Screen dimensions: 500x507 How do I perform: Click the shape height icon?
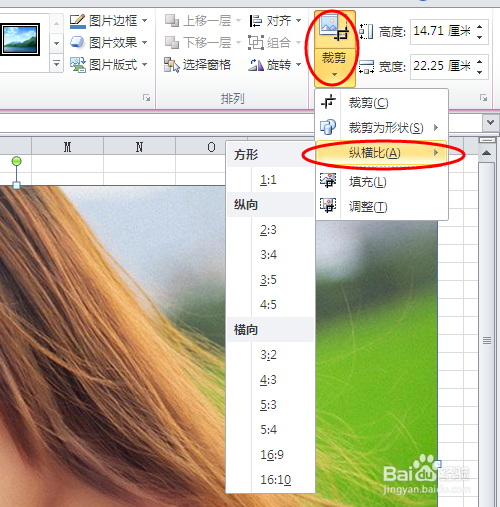point(366,32)
